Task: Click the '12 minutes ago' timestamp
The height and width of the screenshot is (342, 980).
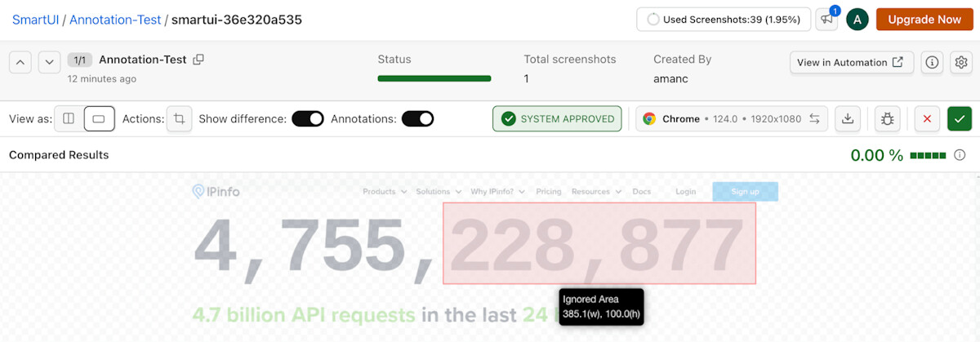Action: click(x=102, y=79)
